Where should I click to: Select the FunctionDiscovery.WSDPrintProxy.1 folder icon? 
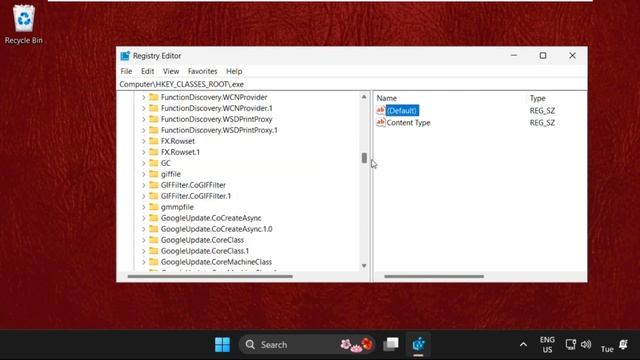pos(153,130)
